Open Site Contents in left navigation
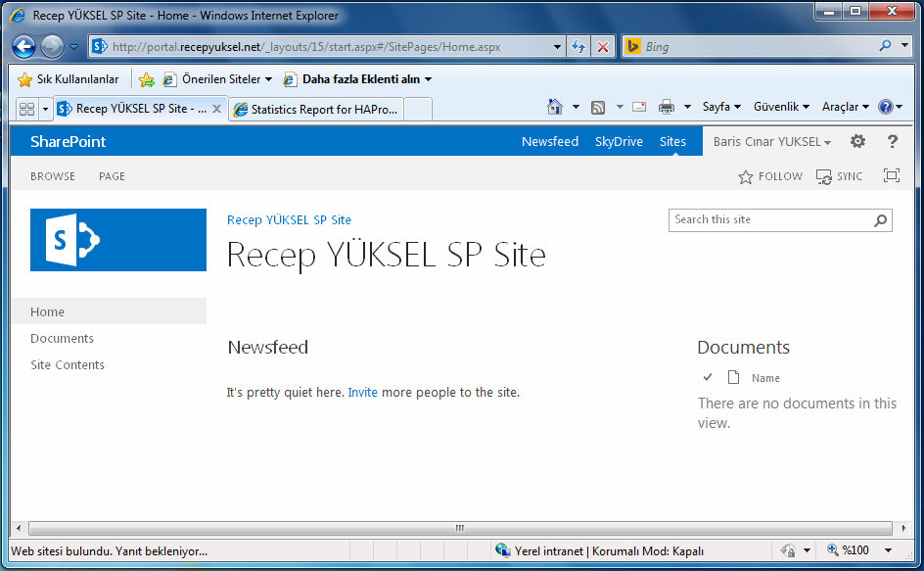The image size is (924, 571). pos(68,365)
